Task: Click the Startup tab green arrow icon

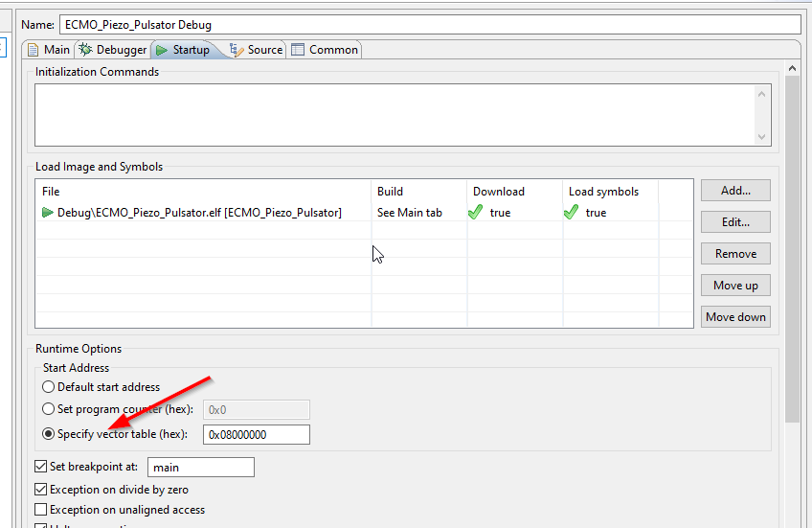Action: pos(162,50)
